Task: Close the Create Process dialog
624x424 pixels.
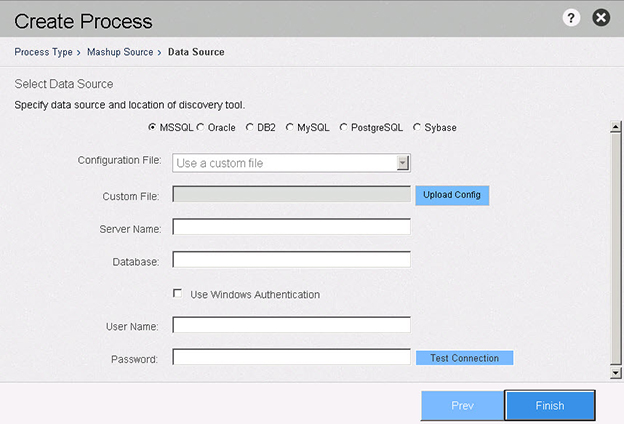Action: point(601,18)
